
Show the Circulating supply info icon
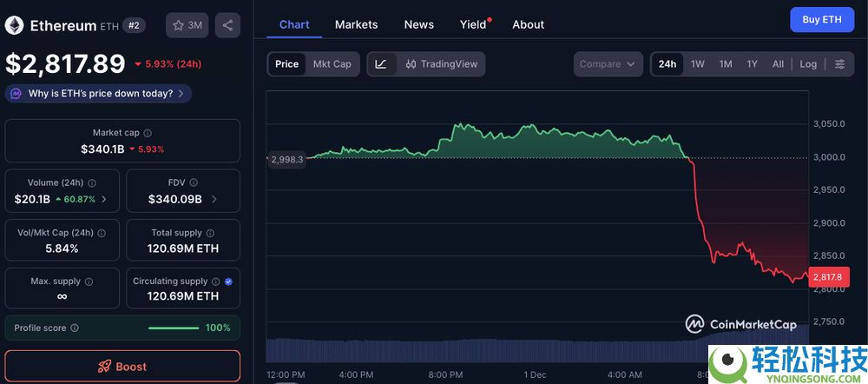216,281
